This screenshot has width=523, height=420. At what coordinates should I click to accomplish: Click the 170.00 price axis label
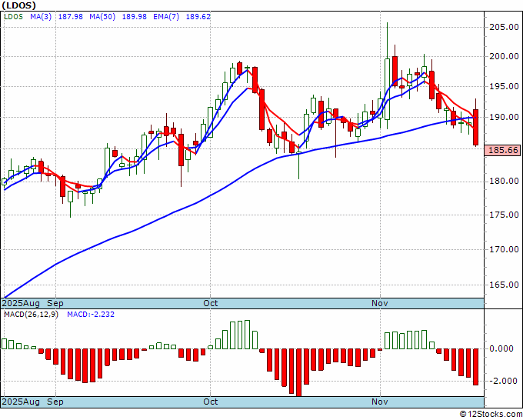click(x=504, y=249)
